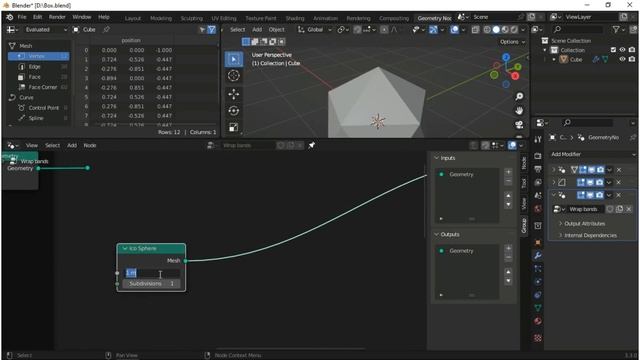The height and width of the screenshot is (360, 640).
Task: Remove group output with minus button
Action: tap(508, 258)
